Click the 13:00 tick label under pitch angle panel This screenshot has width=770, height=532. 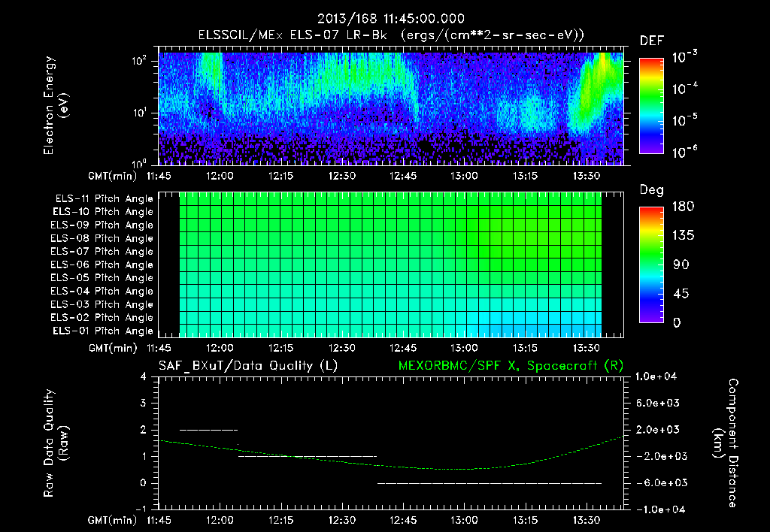pyautogui.click(x=464, y=349)
